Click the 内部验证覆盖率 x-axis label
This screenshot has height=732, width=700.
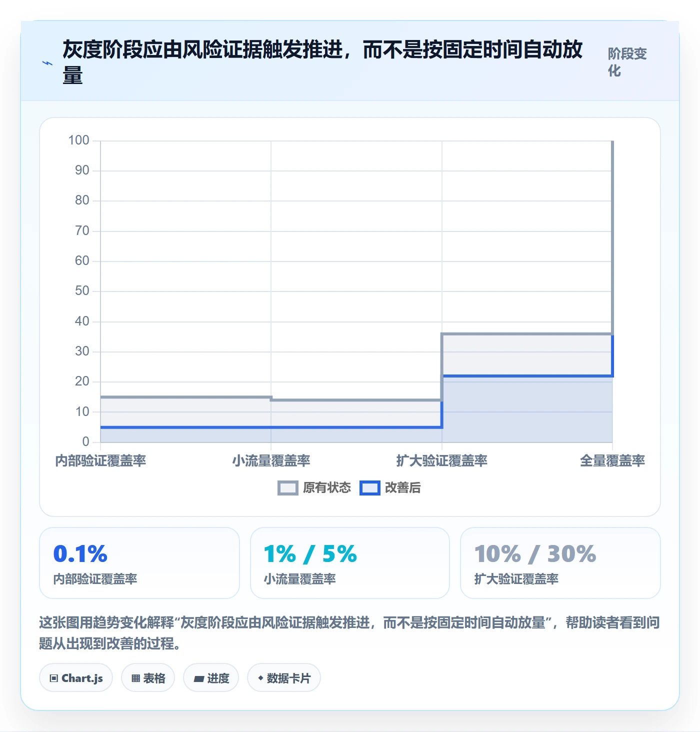(100, 461)
